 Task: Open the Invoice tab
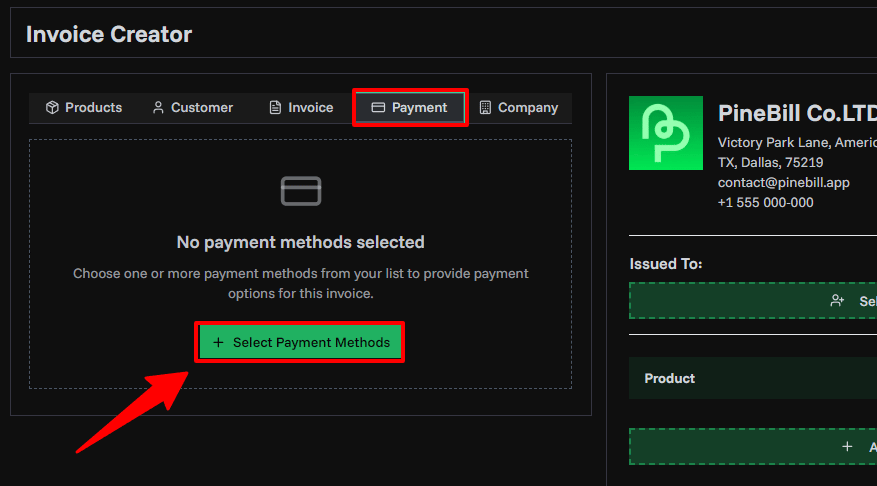pyautogui.click(x=301, y=107)
